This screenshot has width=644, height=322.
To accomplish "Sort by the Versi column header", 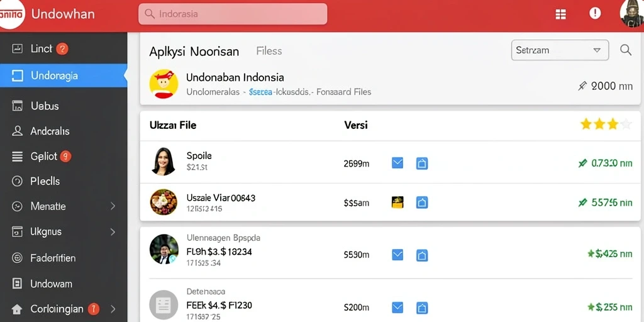I will pos(356,125).
